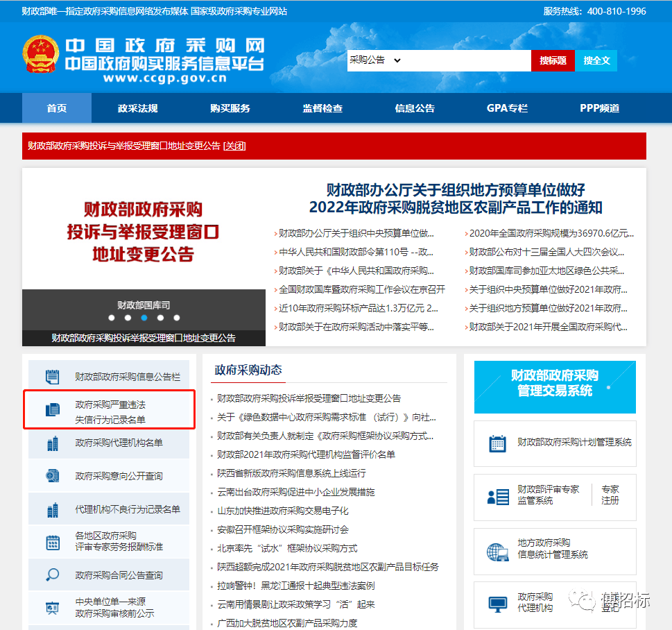Click the 中央单位单一来源 presentation board icon
Image resolution: width=672 pixels, height=630 pixels.
point(52,608)
